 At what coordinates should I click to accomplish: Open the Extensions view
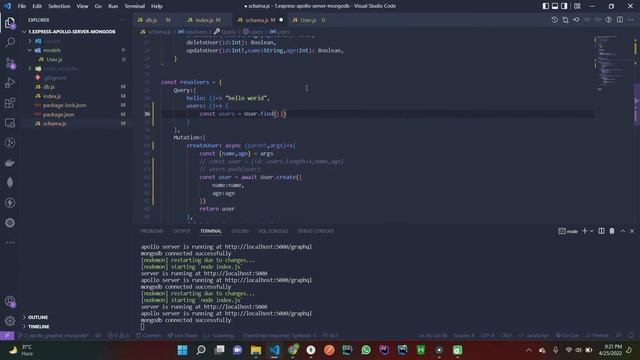click(10, 103)
